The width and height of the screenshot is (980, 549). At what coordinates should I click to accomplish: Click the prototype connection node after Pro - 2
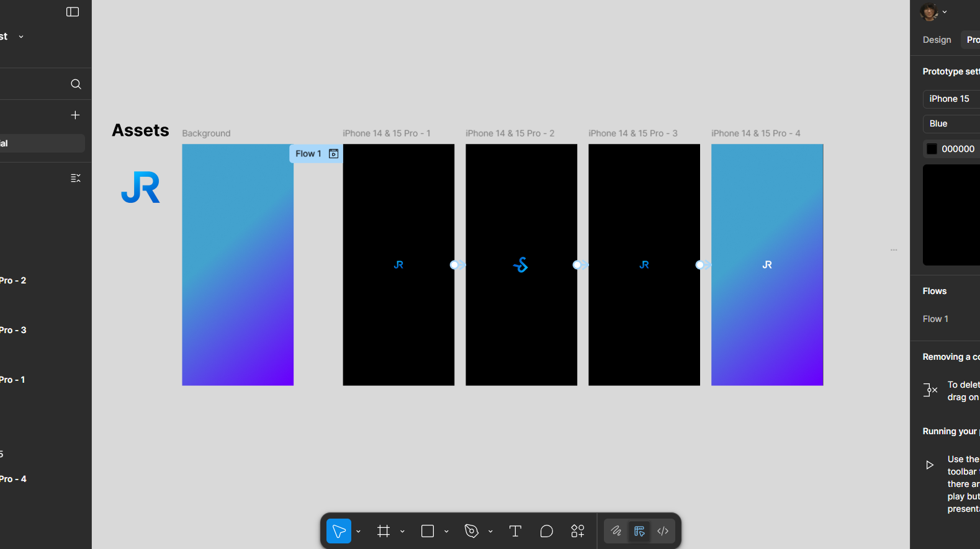pyautogui.click(x=577, y=265)
